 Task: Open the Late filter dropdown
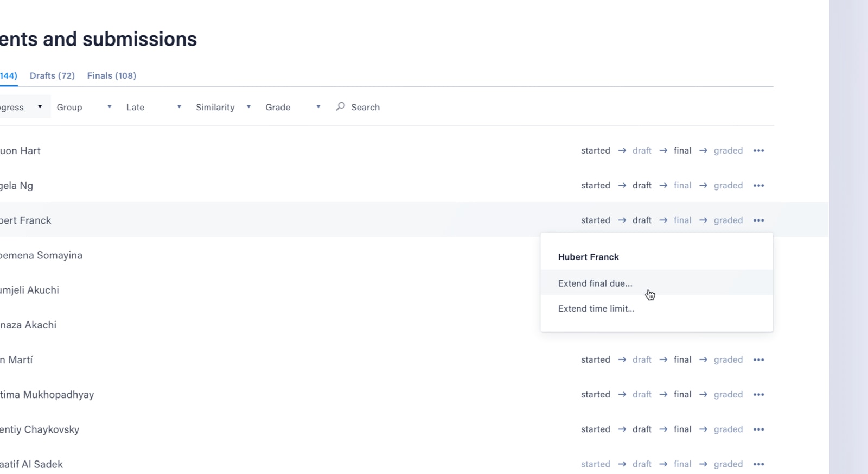[x=154, y=108]
